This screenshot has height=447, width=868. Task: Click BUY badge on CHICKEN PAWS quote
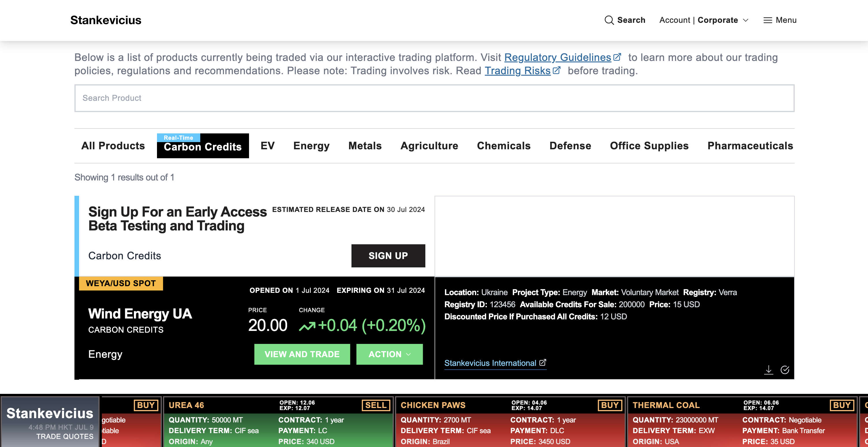[x=609, y=405]
